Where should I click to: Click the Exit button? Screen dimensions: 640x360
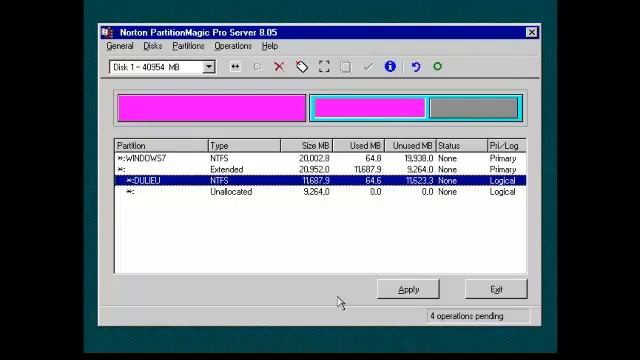[496, 289]
